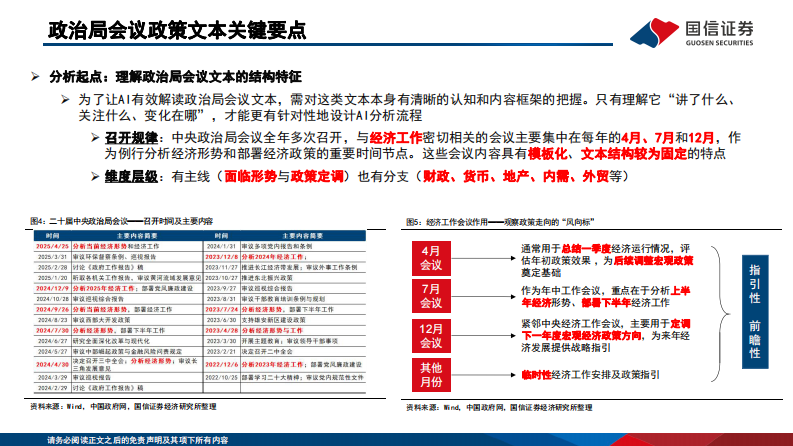Click the table date cell 2023/10/27
This screenshot has height=446, width=793.
tap(221, 278)
